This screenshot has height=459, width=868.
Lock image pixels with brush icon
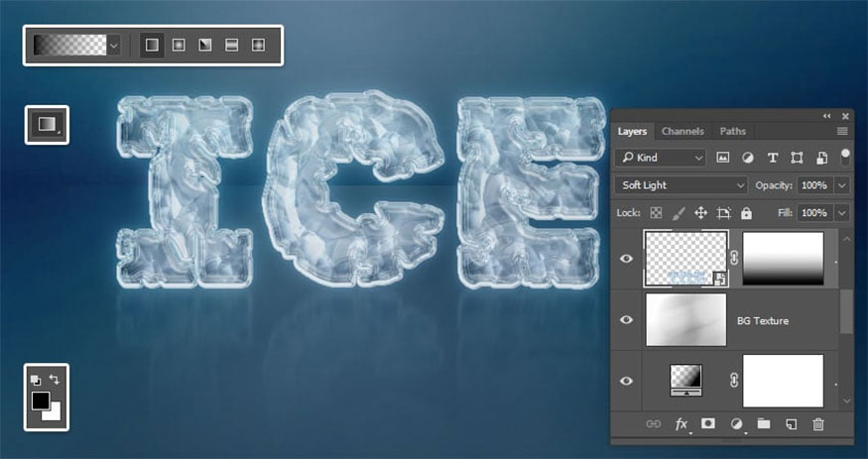[679, 213]
